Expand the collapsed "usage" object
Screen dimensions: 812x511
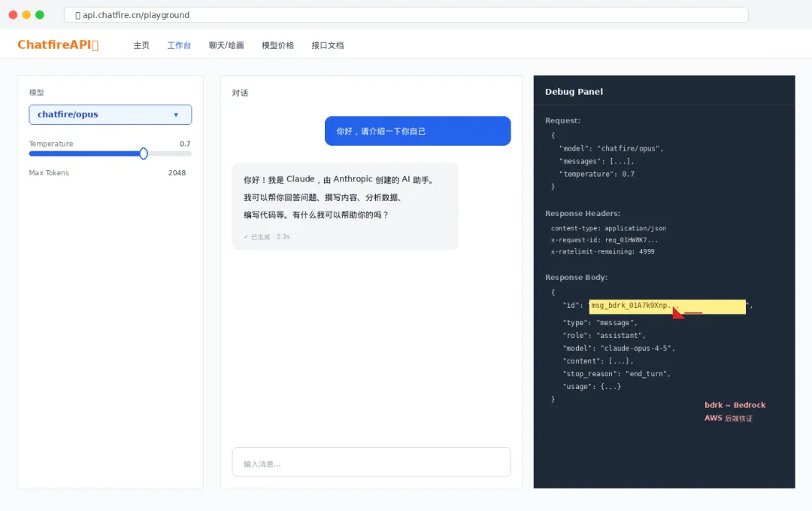(611, 387)
